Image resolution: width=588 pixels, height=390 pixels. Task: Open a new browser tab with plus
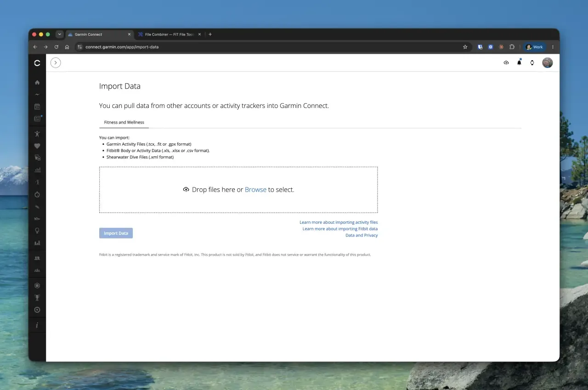tap(210, 34)
